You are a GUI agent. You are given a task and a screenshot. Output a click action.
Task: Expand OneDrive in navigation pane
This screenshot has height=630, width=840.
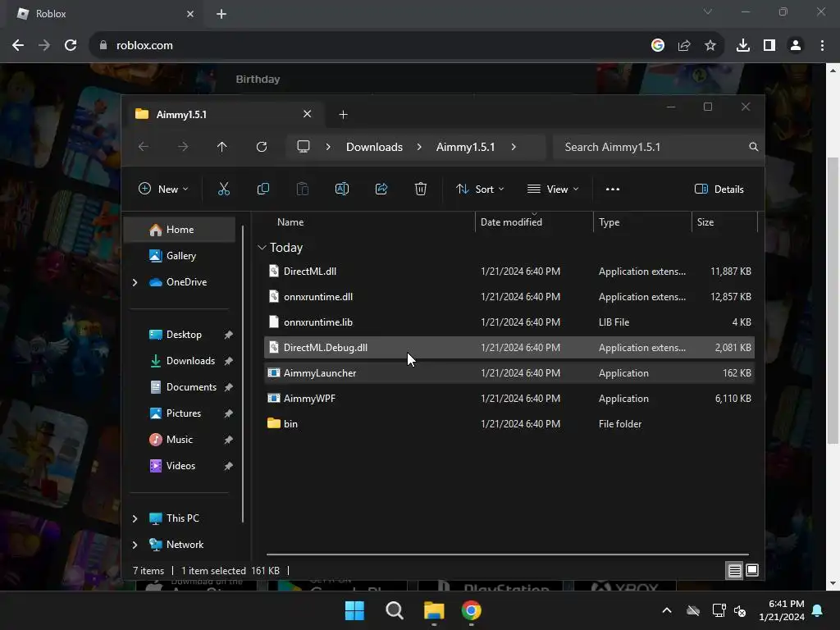[135, 282]
